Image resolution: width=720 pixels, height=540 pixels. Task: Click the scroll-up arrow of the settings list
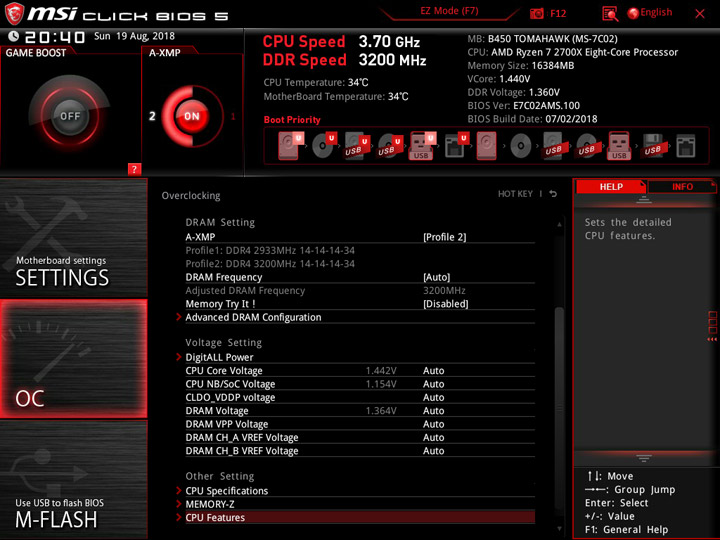click(x=559, y=225)
